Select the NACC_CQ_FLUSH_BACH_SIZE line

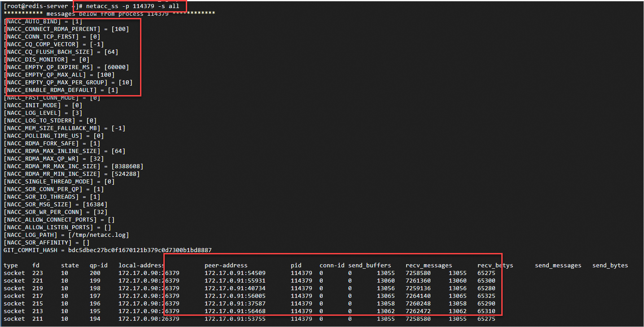point(61,52)
